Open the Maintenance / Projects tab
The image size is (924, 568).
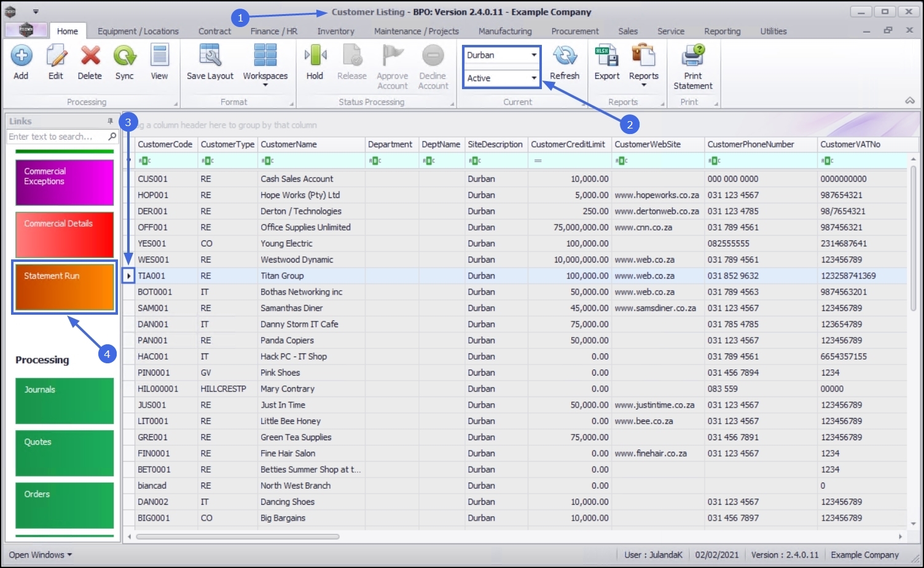417,31
